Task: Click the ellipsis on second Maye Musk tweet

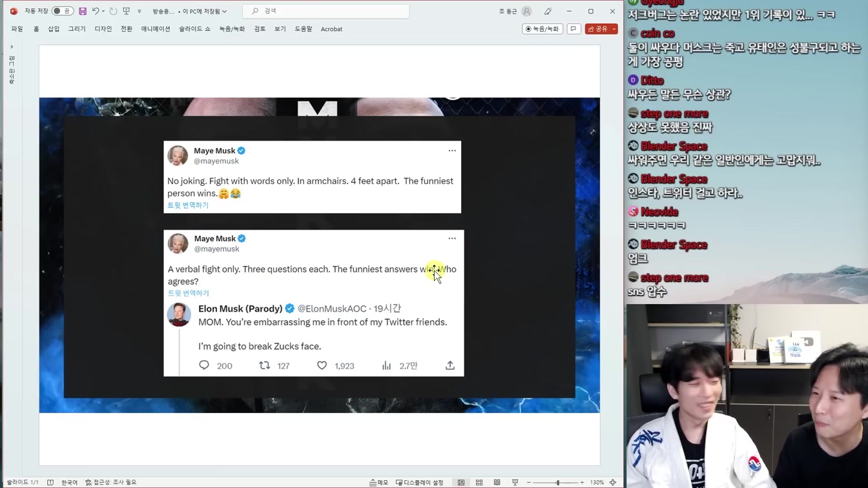Action: (x=452, y=238)
